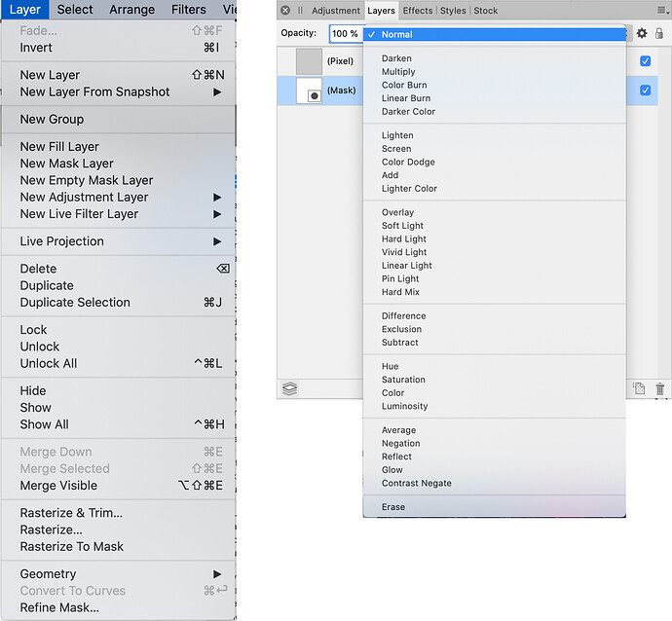Choose Duplicate from the Layer menu
Viewport: 672px width, 621px height.
point(119,285)
